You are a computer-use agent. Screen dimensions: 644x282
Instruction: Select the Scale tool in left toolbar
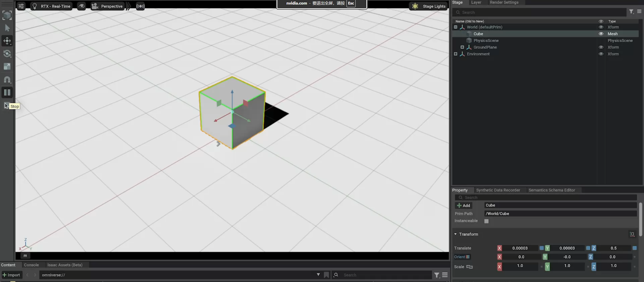pyautogui.click(x=7, y=66)
